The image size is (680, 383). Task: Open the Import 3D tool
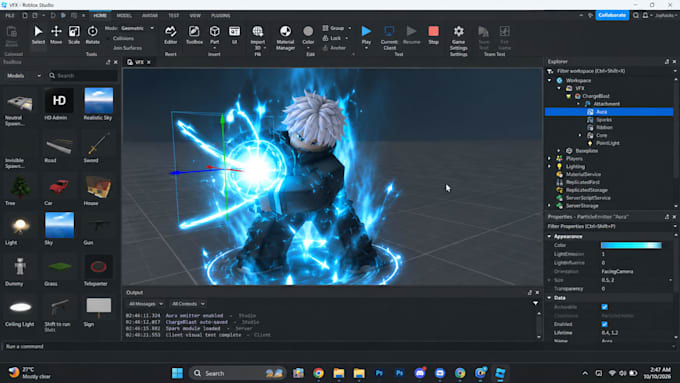[258, 37]
